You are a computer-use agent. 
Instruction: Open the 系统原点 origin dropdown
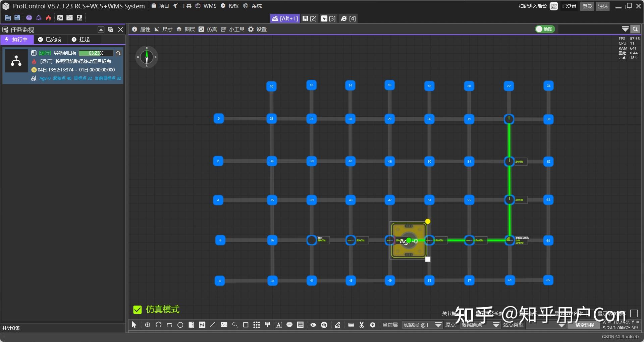[496, 325]
